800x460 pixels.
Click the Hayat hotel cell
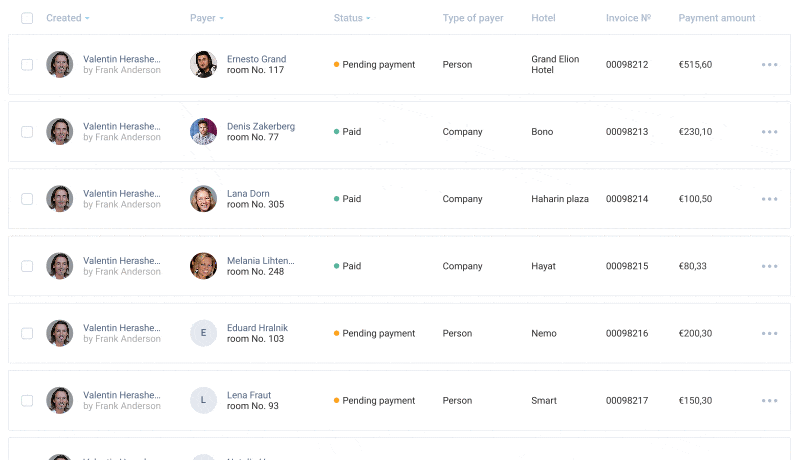tap(543, 266)
